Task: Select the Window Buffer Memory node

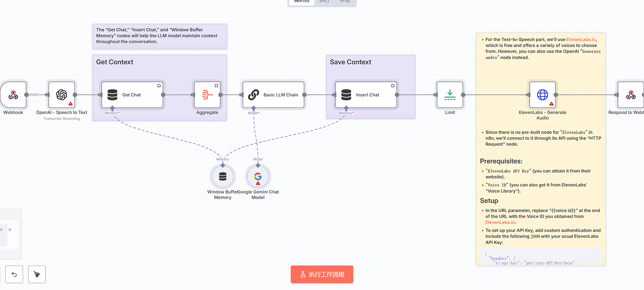Action: pos(223,176)
